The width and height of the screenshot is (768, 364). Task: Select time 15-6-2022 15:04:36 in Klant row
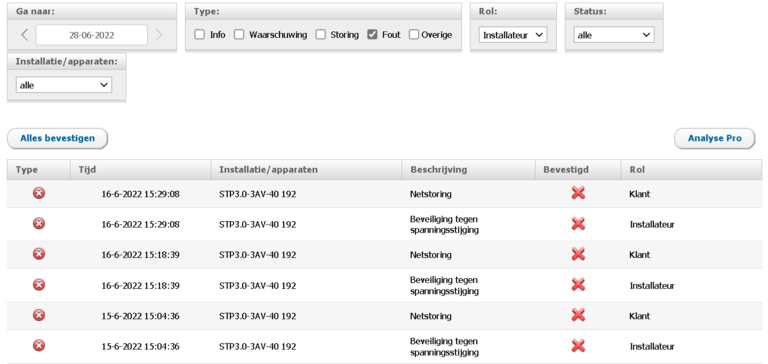pos(141,316)
